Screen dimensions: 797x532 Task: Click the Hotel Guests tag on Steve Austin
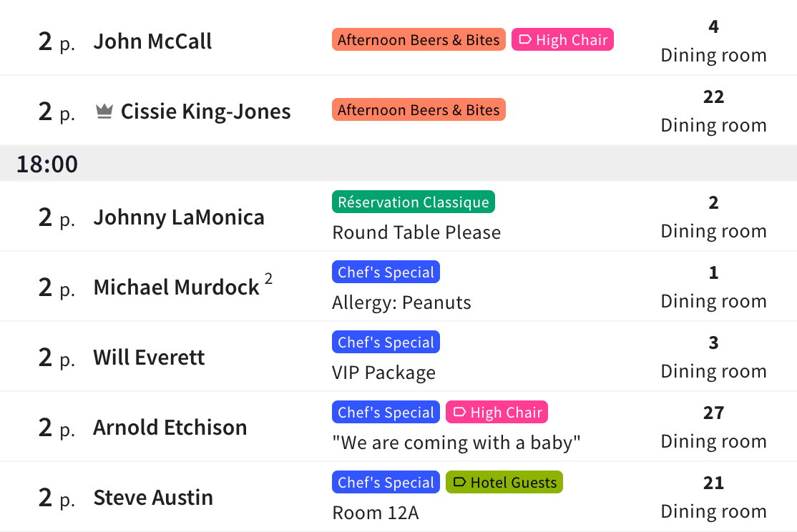tap(504, 483)
